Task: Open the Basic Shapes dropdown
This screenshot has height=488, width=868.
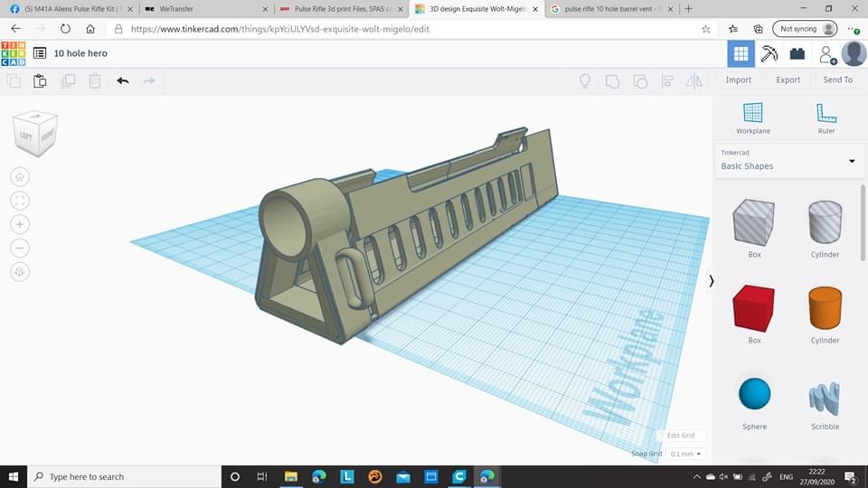Action: (788, 161)
